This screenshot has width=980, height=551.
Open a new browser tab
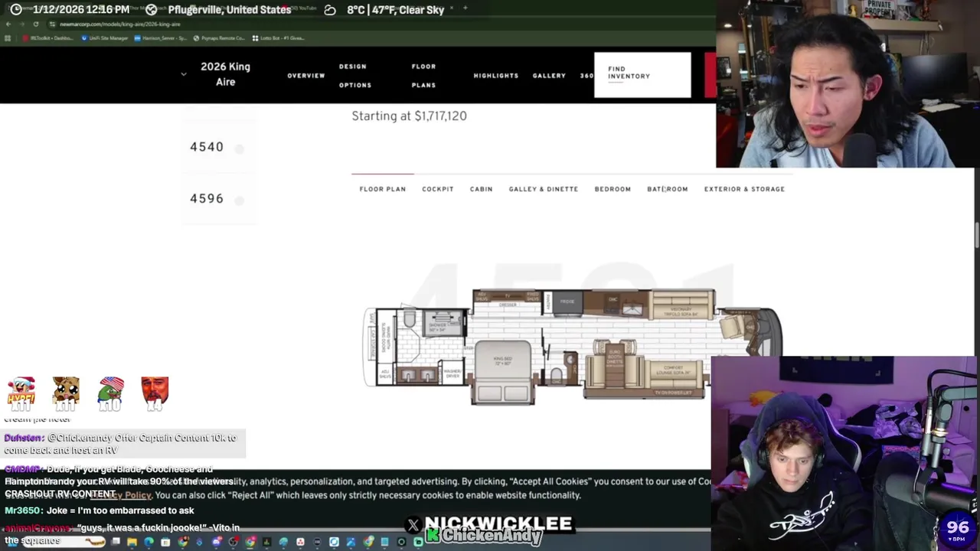point(465,8)
